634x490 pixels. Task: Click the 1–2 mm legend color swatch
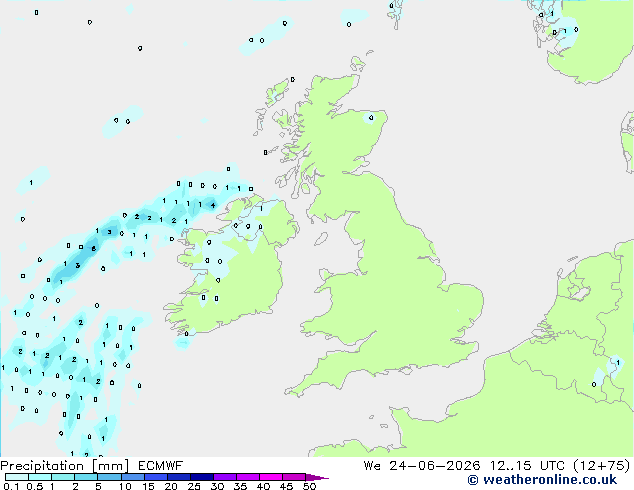63,477
